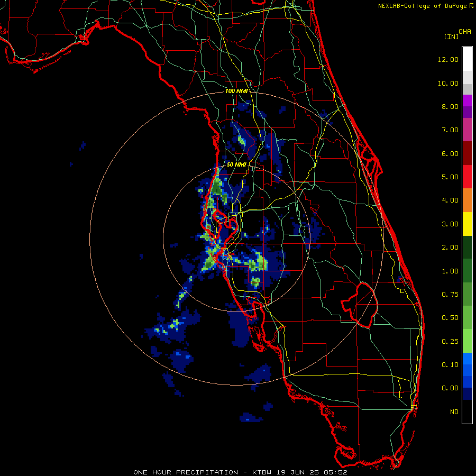Pick the navy swatch above ND

pyautogui.click(x=467, y=393)
